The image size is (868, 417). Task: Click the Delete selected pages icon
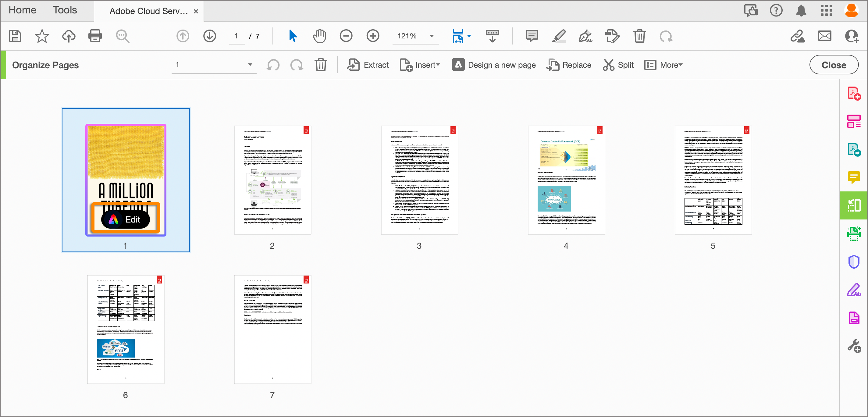(x=321, y=65)
